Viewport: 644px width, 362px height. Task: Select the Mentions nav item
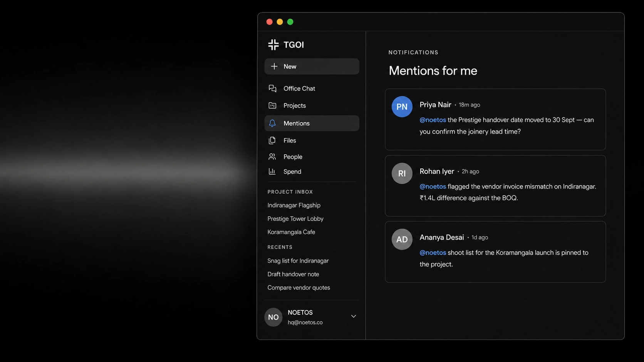[312, 123]
